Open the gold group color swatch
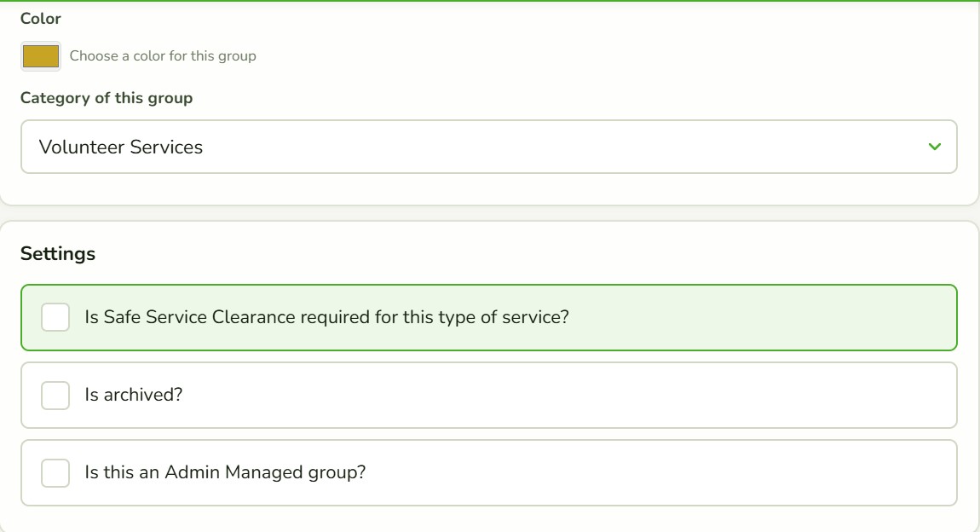The width and height of the screenshot is (980, 532). pos(41,56)
